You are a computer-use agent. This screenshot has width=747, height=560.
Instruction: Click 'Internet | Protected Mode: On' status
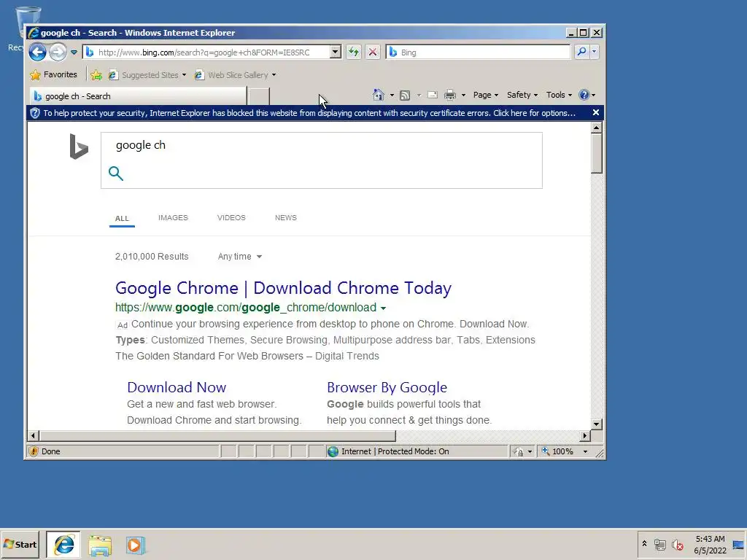(395, 451)
